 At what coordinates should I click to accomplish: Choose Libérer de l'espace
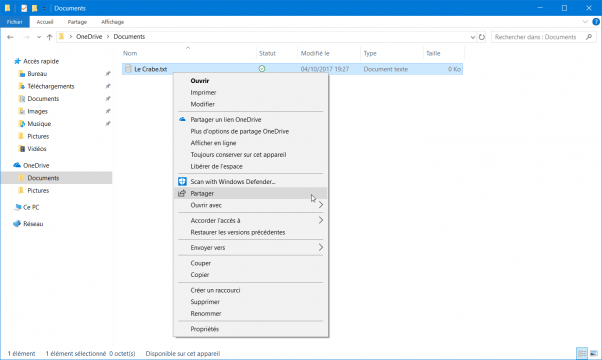(250, 166)
